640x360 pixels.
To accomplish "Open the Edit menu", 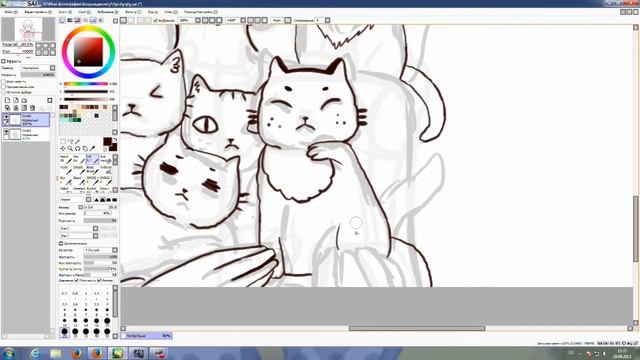I will [38, 12].
